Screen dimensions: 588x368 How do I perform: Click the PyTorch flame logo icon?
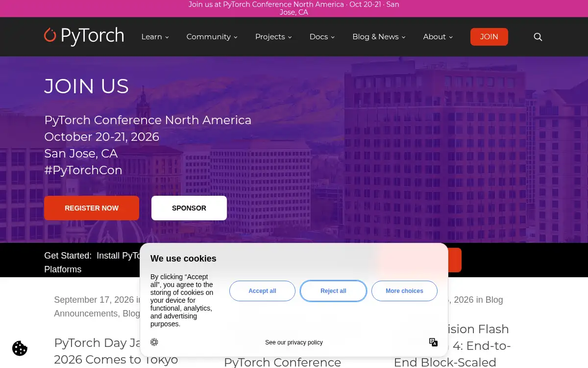(x=50, y=35)
